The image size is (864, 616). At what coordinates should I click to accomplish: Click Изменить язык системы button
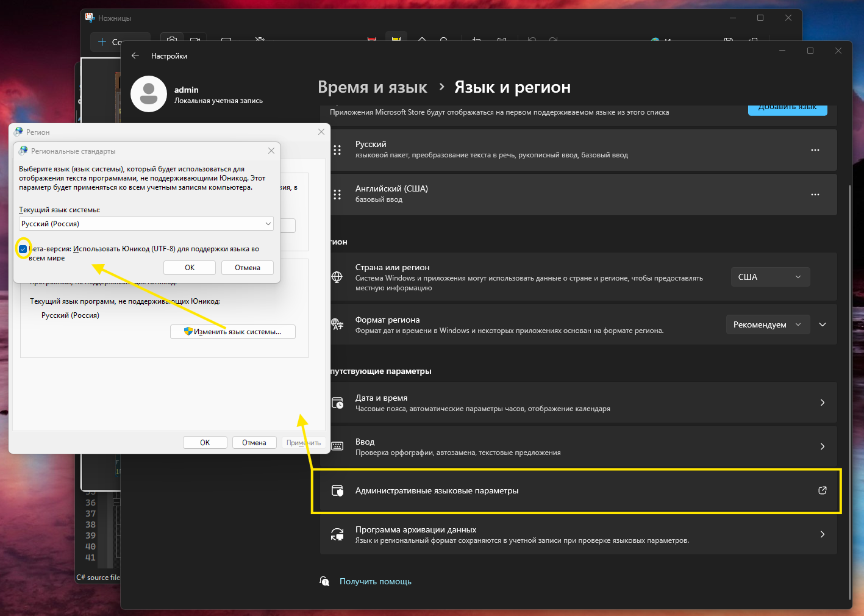[x=233, y=332]
